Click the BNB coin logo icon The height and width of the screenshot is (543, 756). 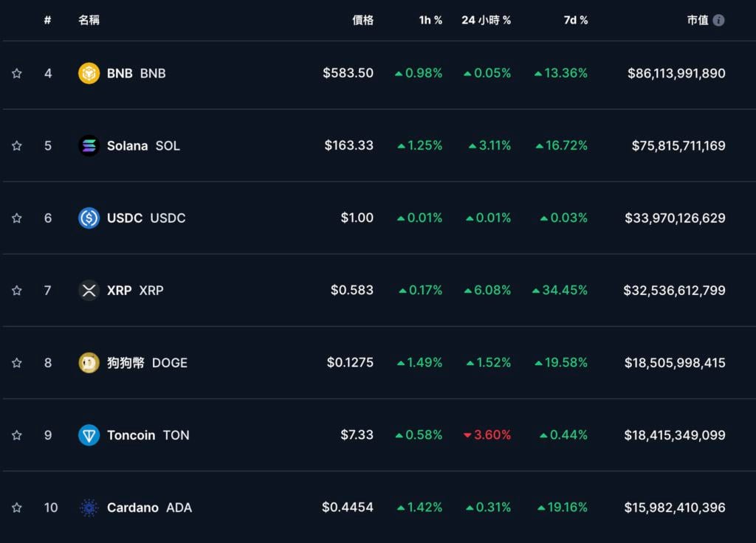89,73
